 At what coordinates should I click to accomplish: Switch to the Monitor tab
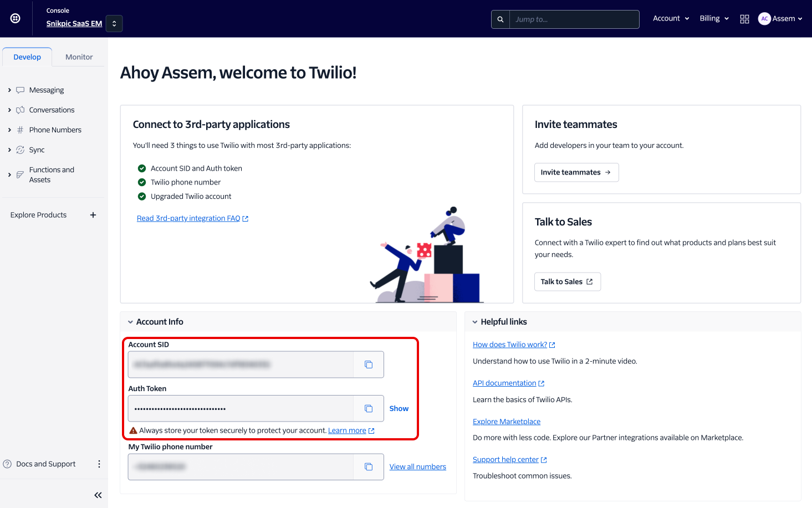tap(78, 57)
